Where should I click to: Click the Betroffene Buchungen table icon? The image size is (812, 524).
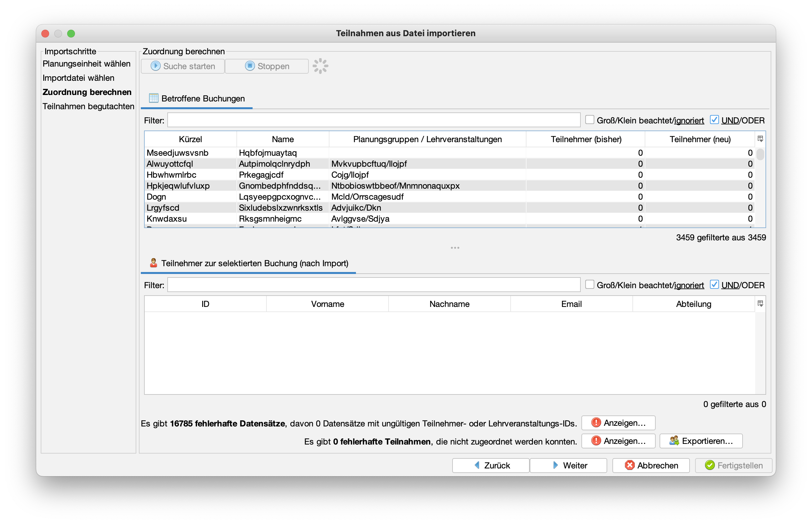pyautogui.click(x=153, y=98)
